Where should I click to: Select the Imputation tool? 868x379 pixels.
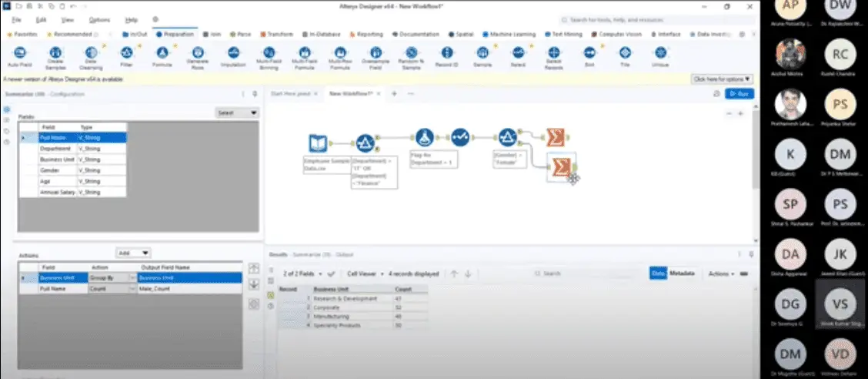click(233, 56)
